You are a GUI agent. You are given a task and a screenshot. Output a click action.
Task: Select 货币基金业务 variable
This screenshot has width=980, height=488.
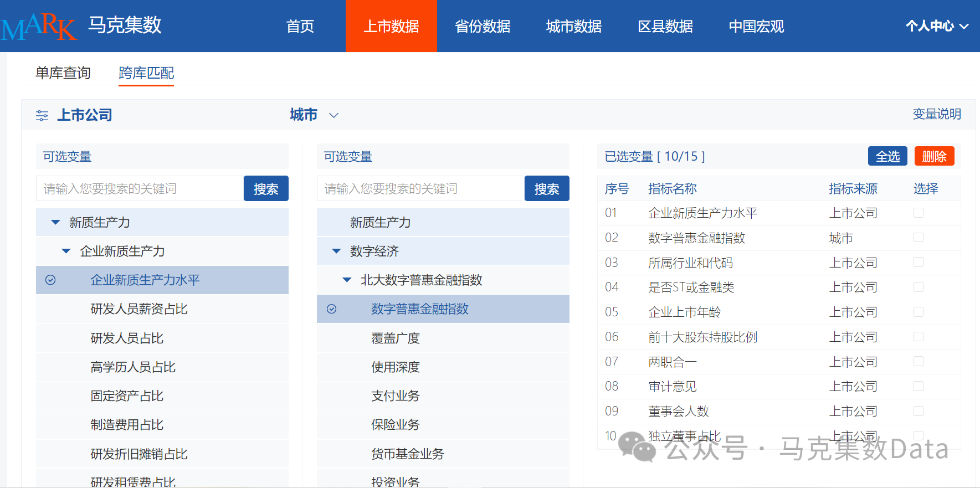[x=443, y=454]
